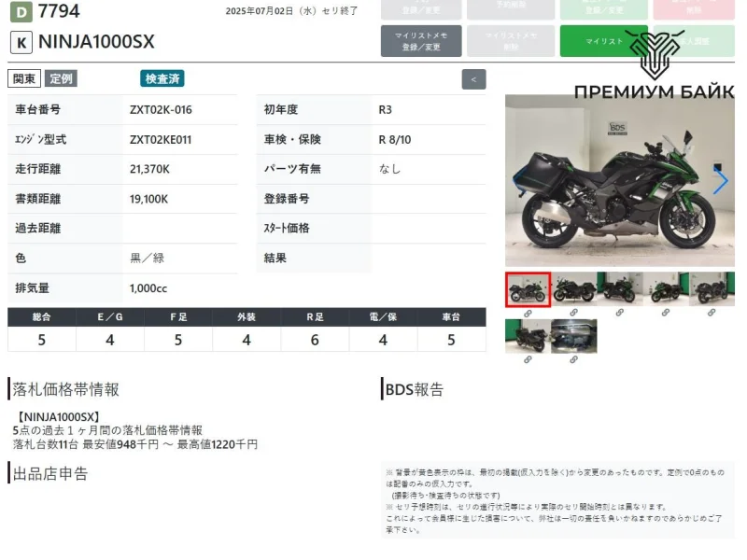Click the link icon under the third thumbnail
Image resolution: width=747 pixels, height=560 pixels.
[x=619, y=313]
